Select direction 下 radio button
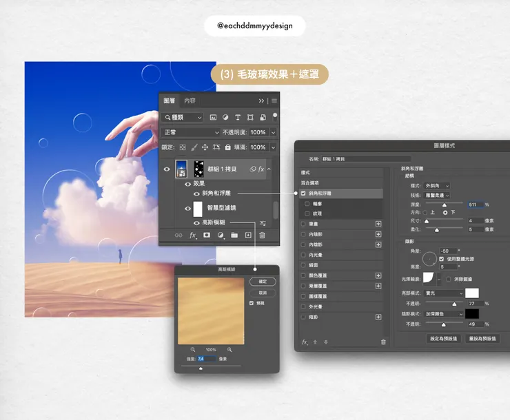Viewport: 510px width, 420px height. 445,213
